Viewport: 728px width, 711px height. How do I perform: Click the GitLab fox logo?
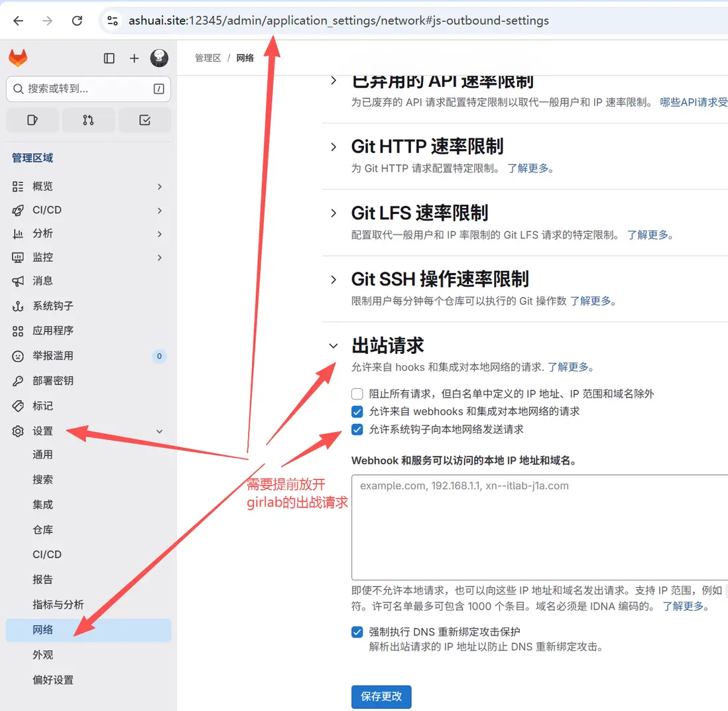[18, 58]
